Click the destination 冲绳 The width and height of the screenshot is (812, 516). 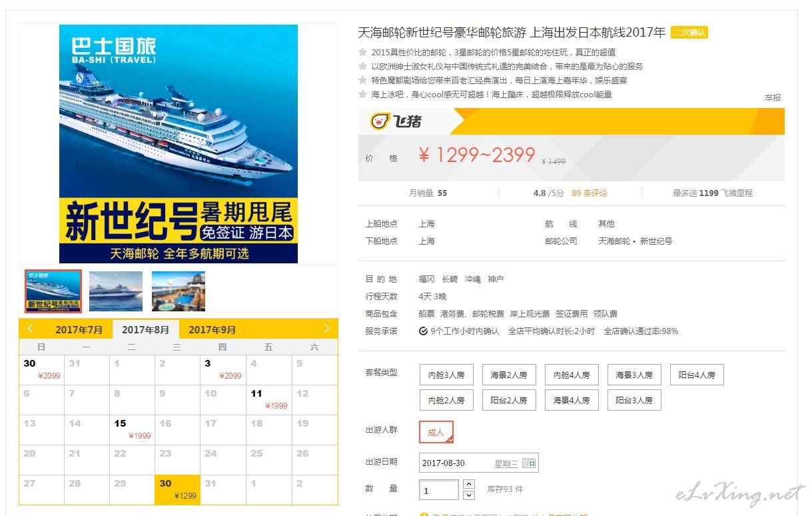click(472, 279)
